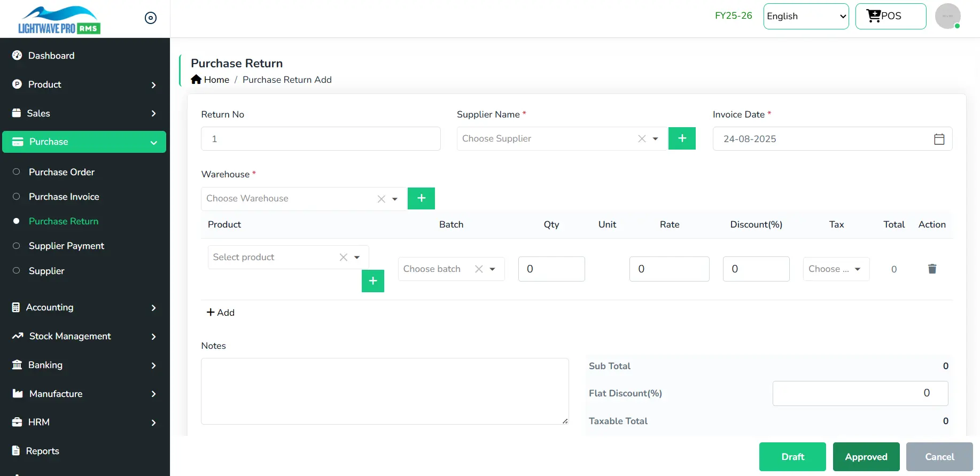This screenshot has width=980, height=476.
Task: Click into the Notes text area
Action: tap(385, 391)
